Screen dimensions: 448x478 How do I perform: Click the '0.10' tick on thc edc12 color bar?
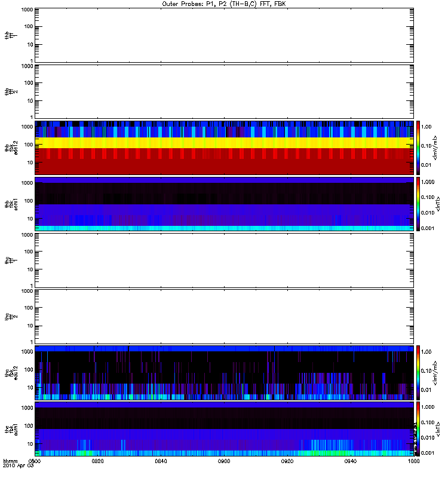coord(426,370)
